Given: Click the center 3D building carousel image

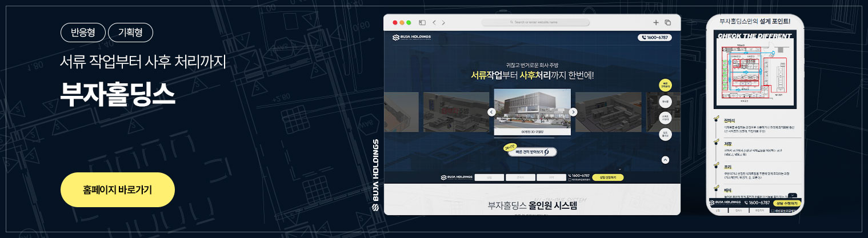Looking at the screenshot, I should [532, 111].
